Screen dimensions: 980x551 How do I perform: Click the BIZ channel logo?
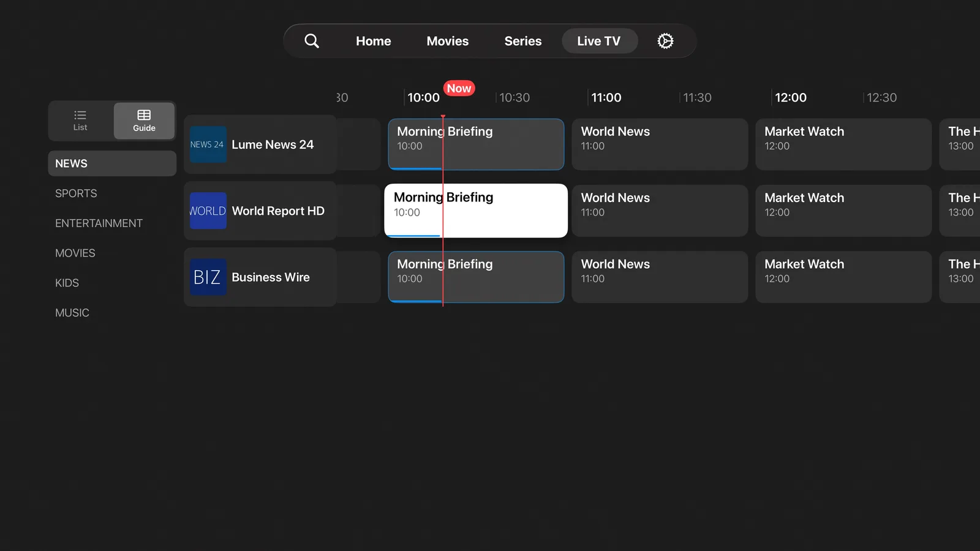[x=208, y=277]
